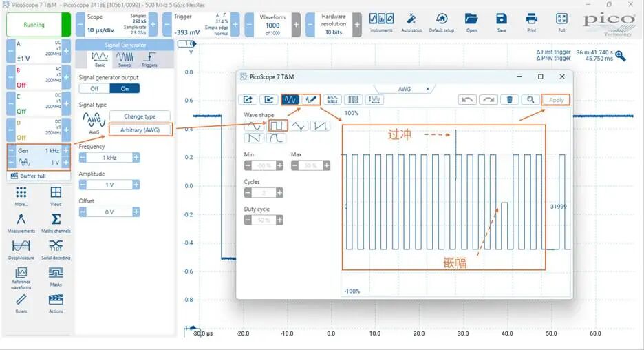Increase Frequency with plus button
Image resolution: width=644 pixels, height=350 pixels.
coord(136,158)
